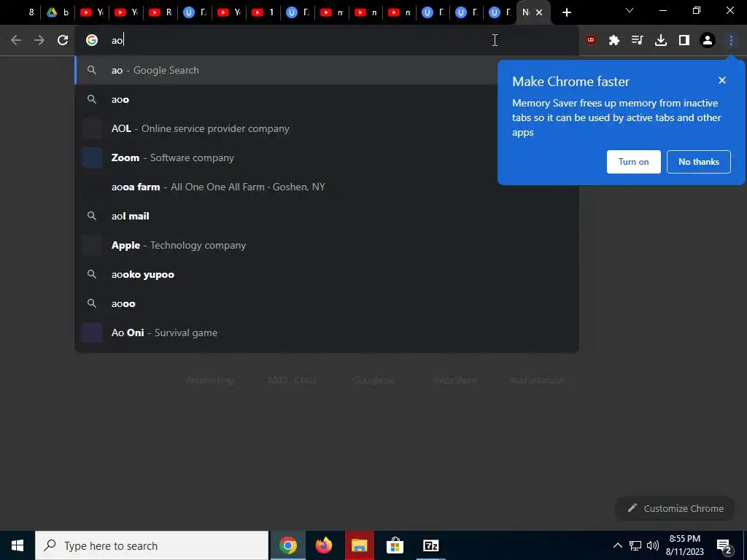The width and height of the screenshot is (747, 560).
Task: Go back using the browser back arrow
Action: [16, 41]
